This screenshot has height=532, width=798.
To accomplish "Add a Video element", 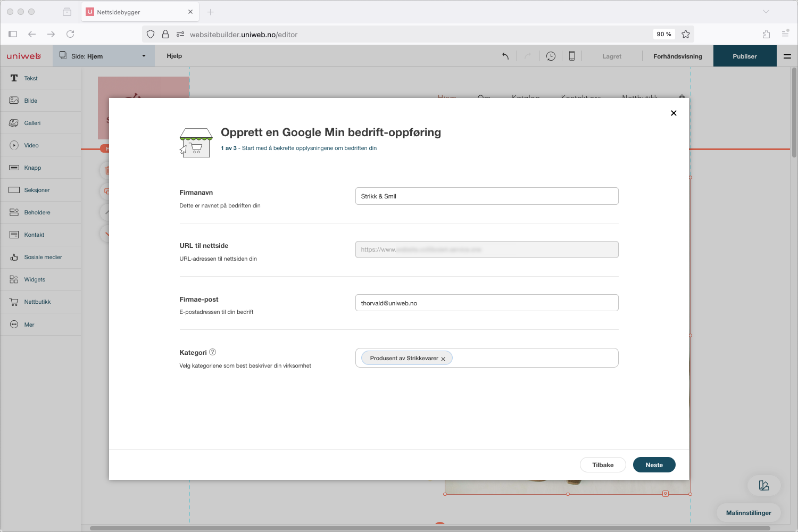I will (x=40, y=145).
